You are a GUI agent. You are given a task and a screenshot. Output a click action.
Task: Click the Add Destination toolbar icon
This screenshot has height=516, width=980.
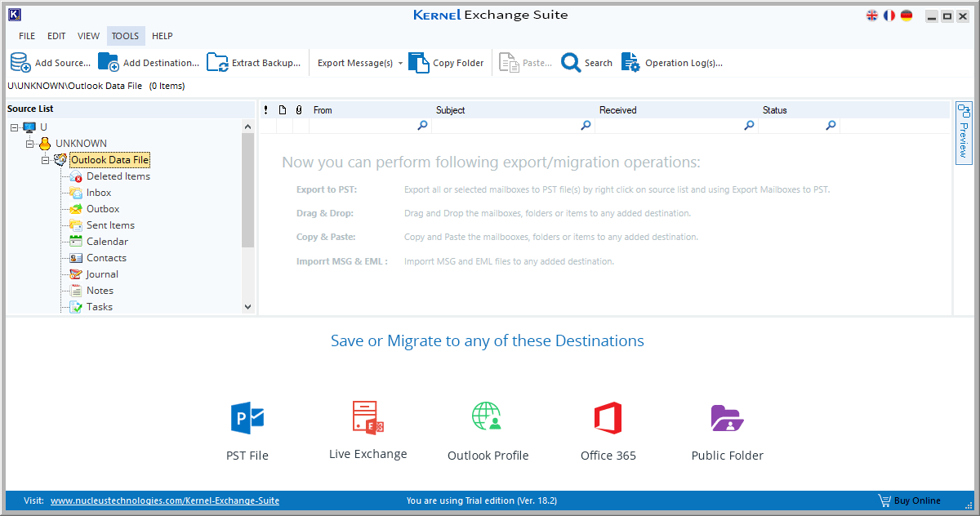coord(107,61)
